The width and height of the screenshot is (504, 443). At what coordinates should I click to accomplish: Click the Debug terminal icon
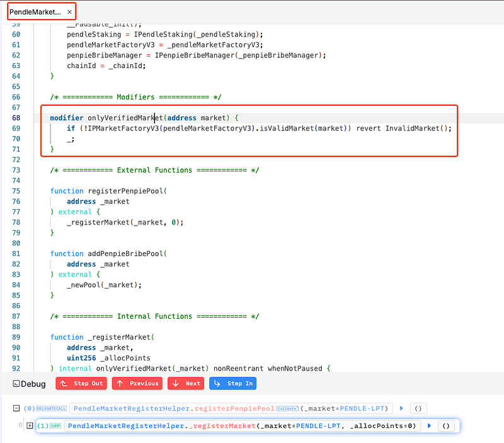tap(16, 384)
